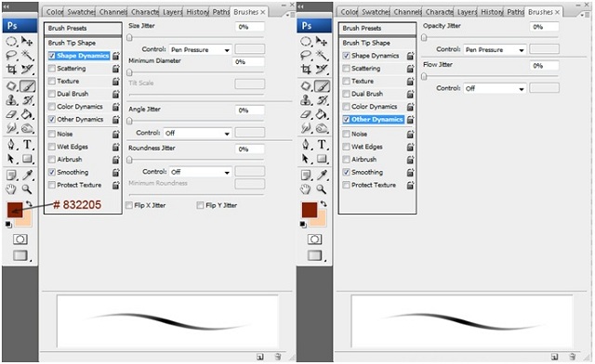Switch to Layers tab in left panel
The image size is (595, 364).
click(172, 12)
